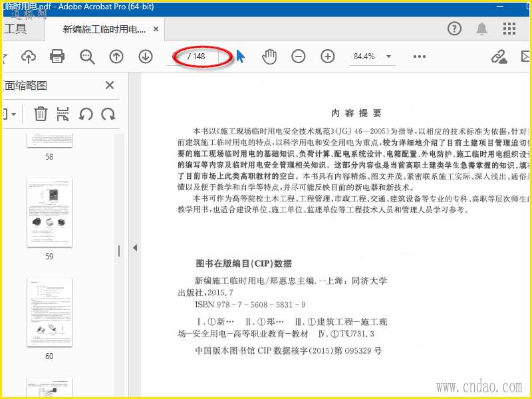Choose the selection arrow tool
This screenshot has width=532, height=399.
pos(240,57)
